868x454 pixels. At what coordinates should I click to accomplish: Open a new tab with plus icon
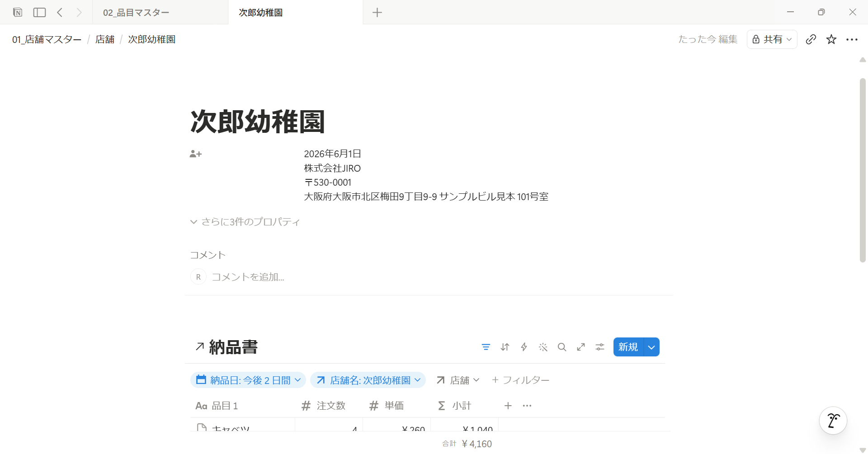tap(377, 12)
